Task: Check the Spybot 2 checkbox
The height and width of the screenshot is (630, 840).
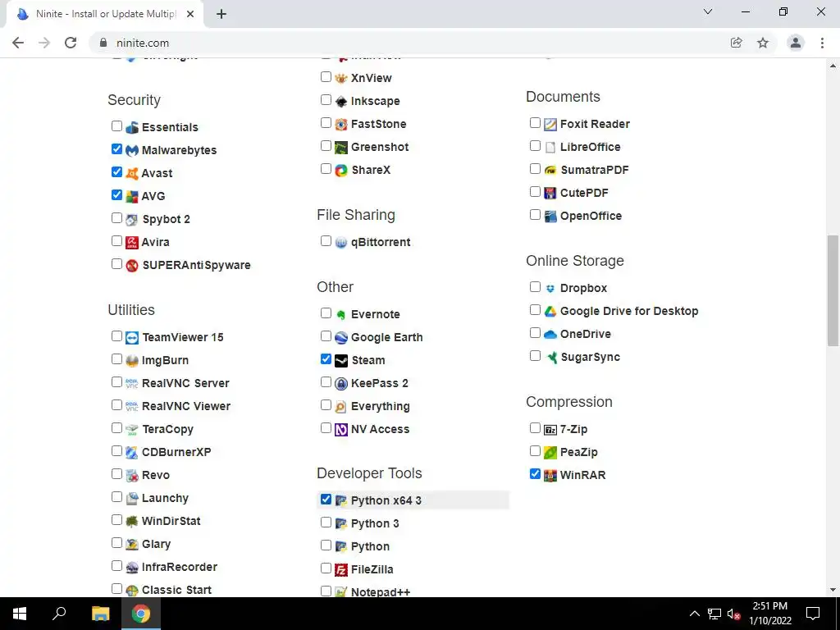Action: pos(116,218)
